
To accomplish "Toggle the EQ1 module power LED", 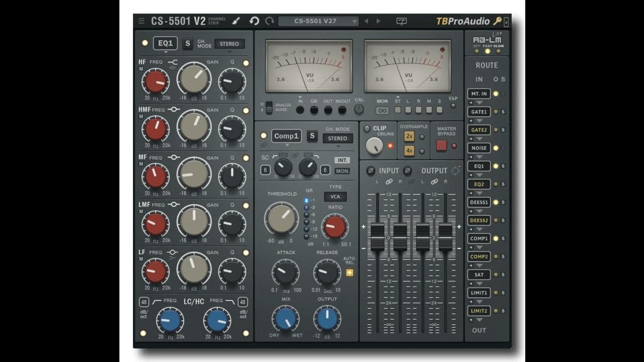I will [145, 43].
